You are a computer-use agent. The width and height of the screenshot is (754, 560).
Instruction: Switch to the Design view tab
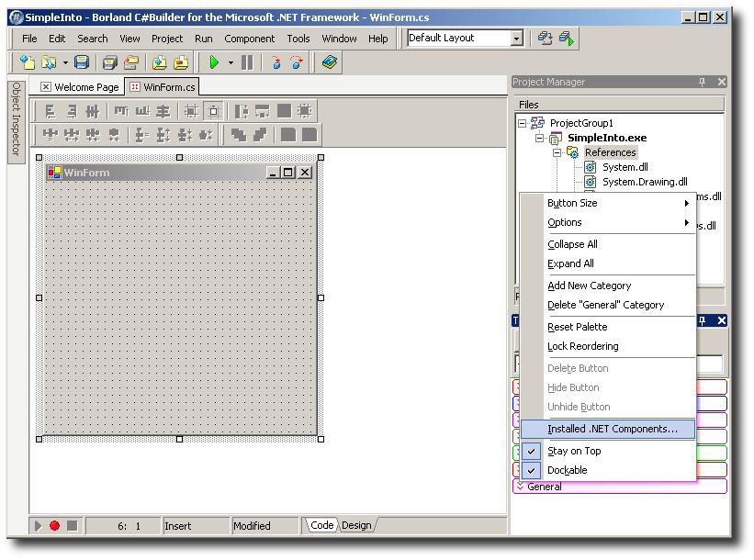[x=356, y=525]
